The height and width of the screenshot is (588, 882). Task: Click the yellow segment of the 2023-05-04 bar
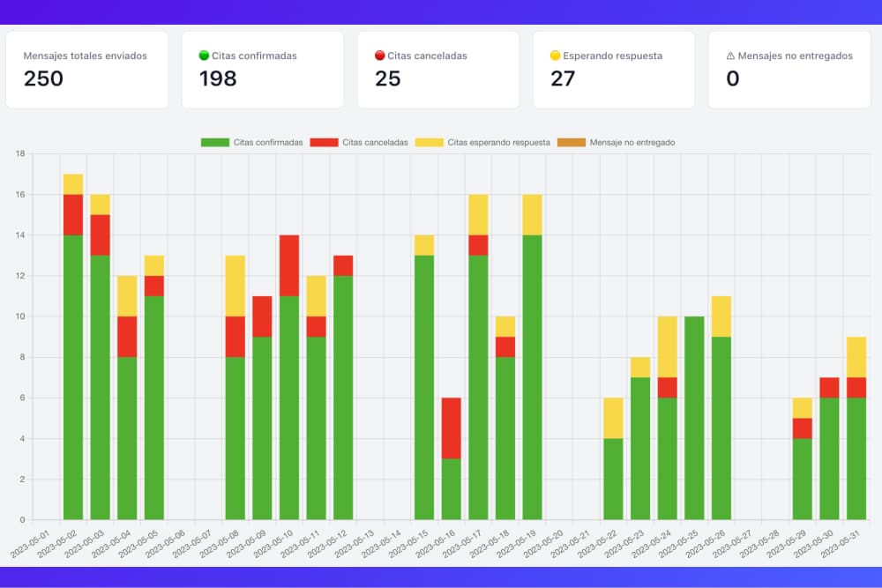[127, 295]
